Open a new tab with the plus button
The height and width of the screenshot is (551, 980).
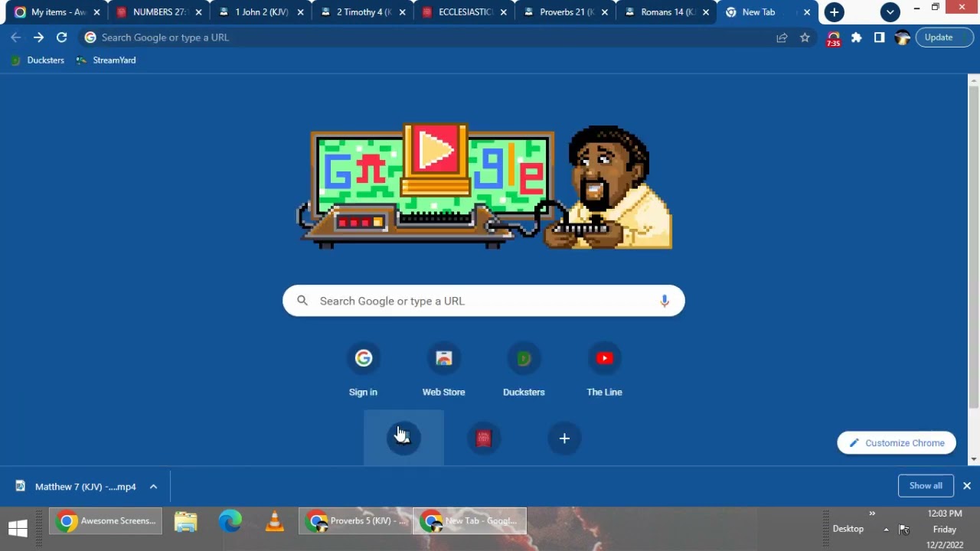click(834, 12)
